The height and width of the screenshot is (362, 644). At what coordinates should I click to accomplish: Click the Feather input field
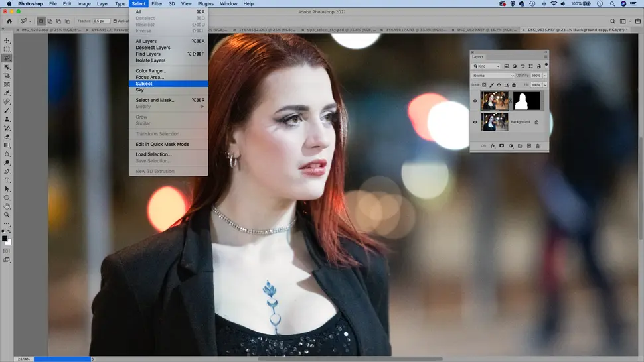[x=101, y=21]
